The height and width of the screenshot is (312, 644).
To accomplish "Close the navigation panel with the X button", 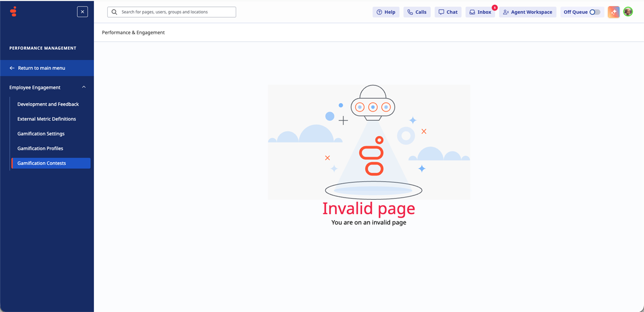I will (x=82, y=11).
